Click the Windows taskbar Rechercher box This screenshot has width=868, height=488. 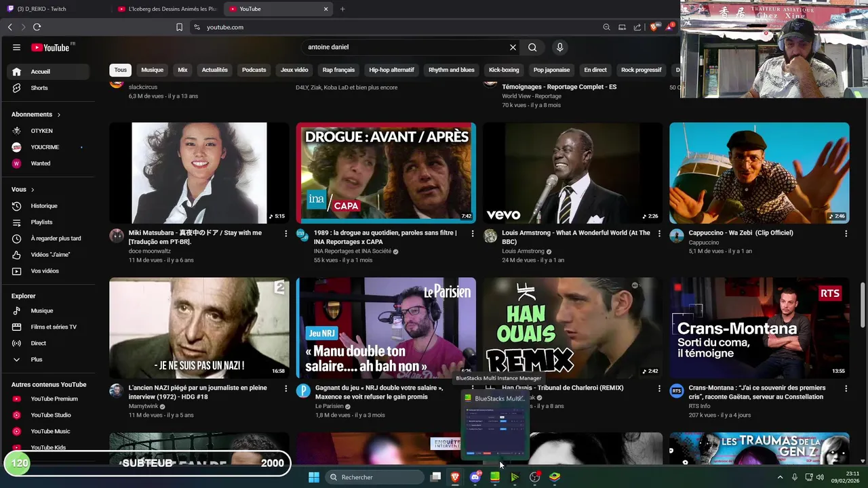(x=375, y=477)
